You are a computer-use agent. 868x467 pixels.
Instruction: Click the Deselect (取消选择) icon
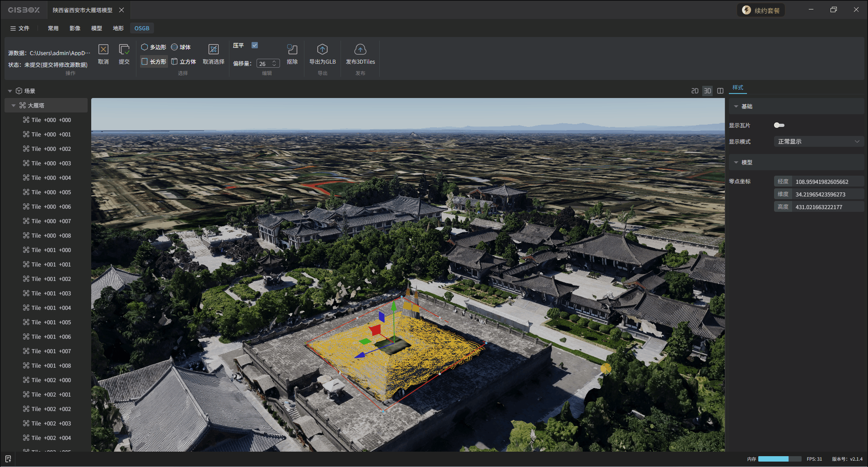point(213,50)
